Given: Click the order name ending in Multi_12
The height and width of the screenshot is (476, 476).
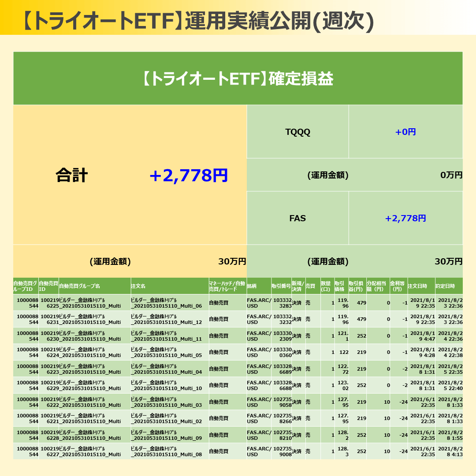Looking at the screenshot, I should click(x=167, y=319).
